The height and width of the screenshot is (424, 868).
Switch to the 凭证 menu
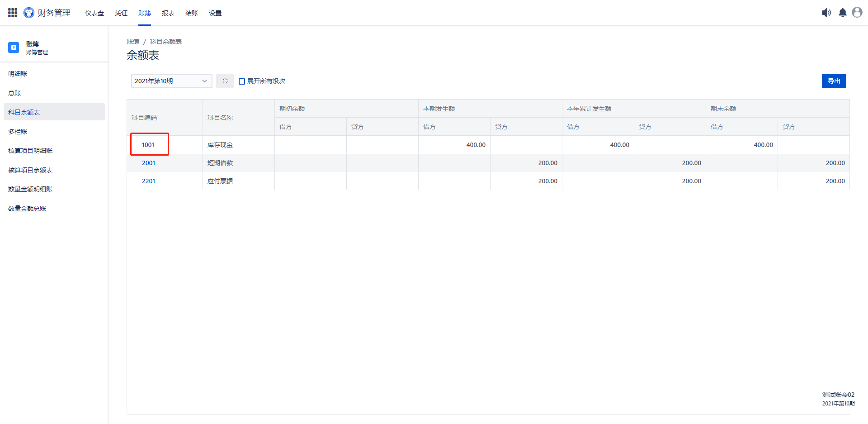[x=121, y=13]
